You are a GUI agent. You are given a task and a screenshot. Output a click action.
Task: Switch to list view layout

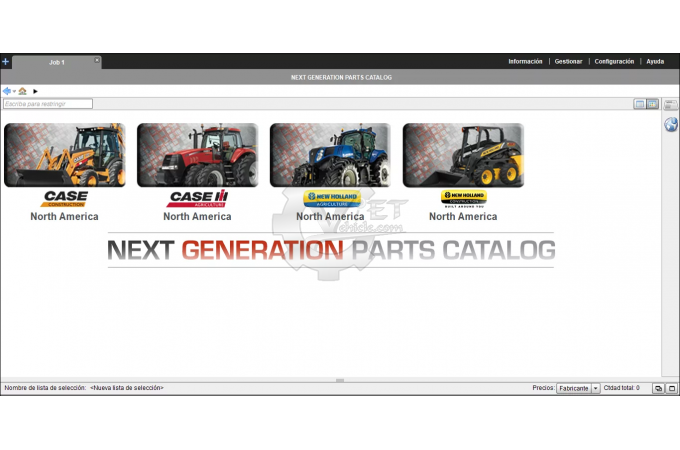point(639,104)
